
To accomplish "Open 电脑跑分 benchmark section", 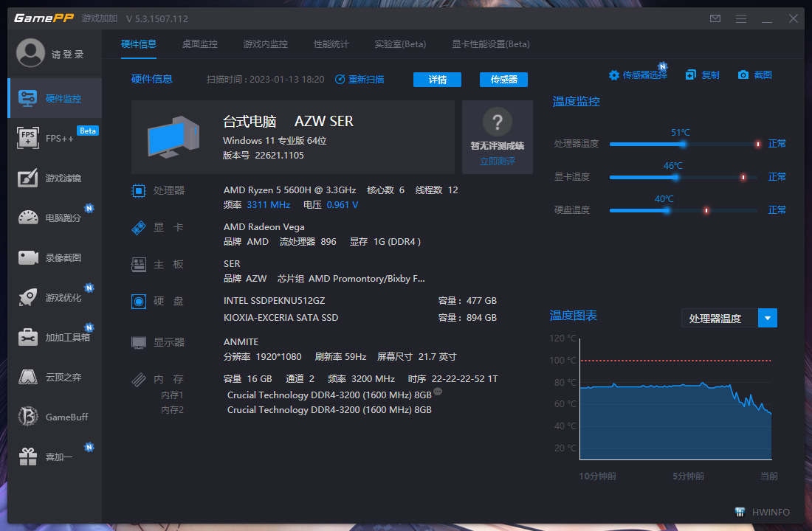I will pos(55,218).
